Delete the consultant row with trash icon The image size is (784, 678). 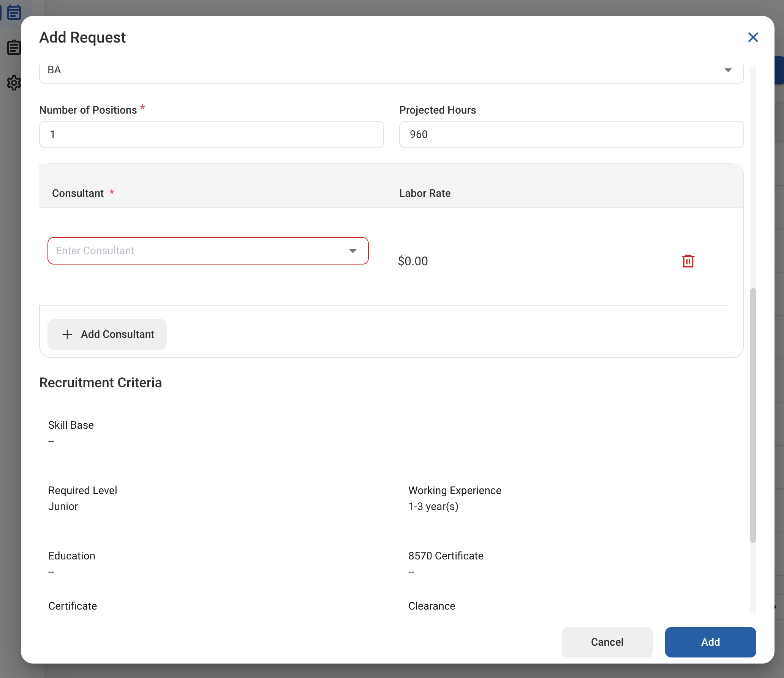coord(688,261)
